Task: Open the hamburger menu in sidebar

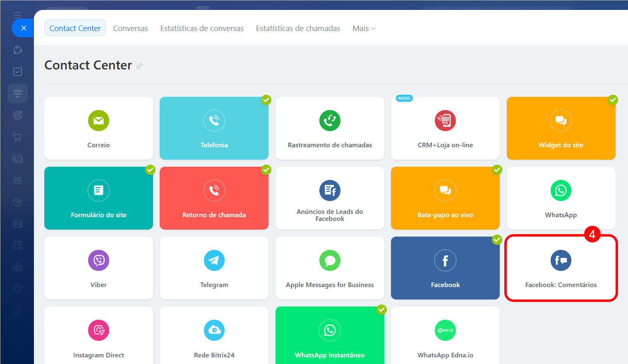Action: [17, 15]
